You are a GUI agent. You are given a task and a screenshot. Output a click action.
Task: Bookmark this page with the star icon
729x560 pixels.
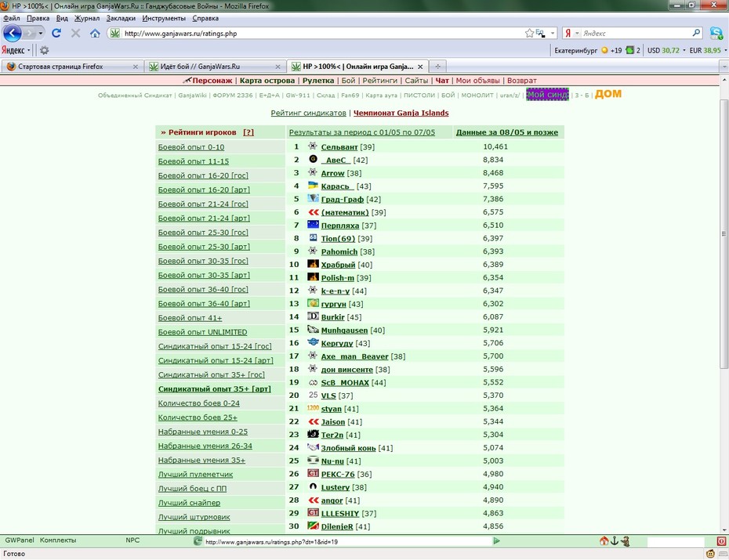coord(529,33)
